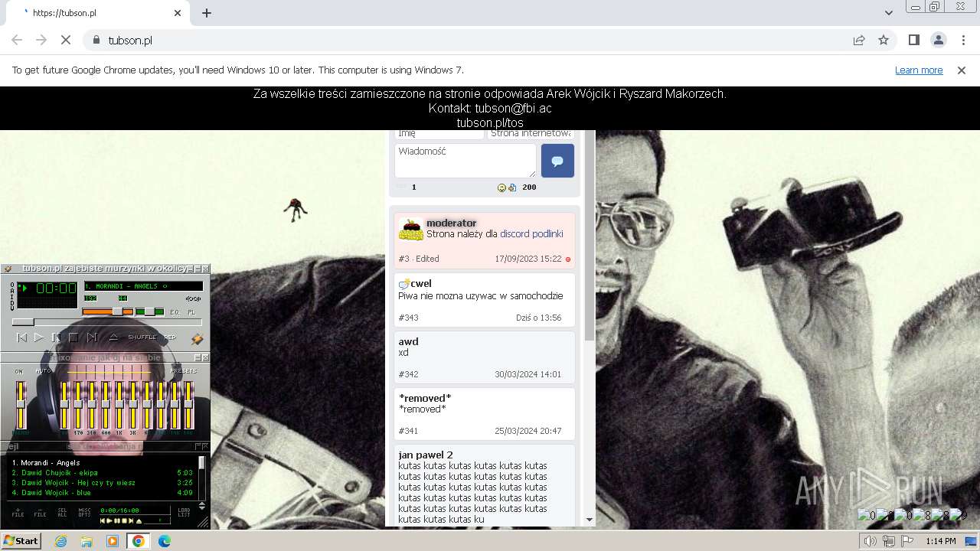The height and width of the screenshot is (551, 980).
Task: Click Chrome's forward arrow
Action: click(41, 40)
